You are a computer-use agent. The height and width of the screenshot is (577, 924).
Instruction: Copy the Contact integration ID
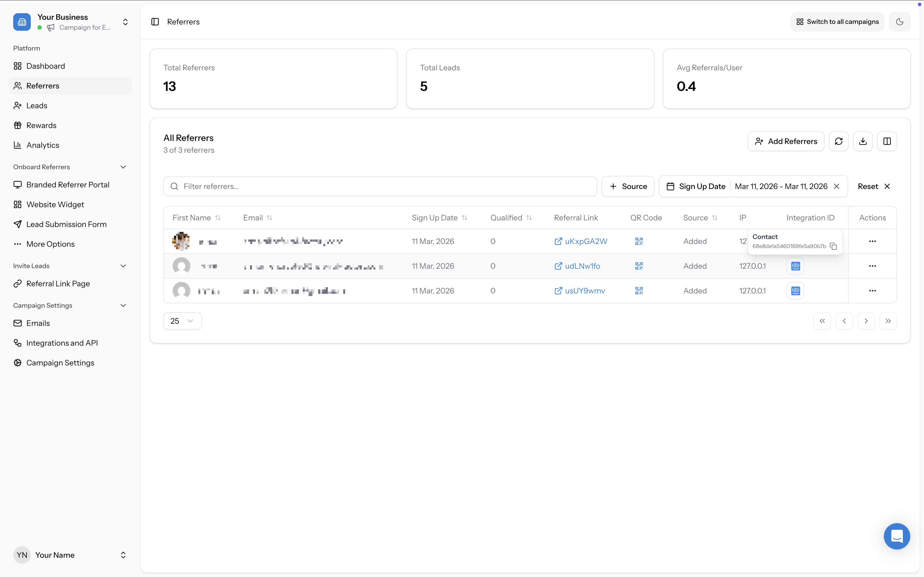point(833,246)
